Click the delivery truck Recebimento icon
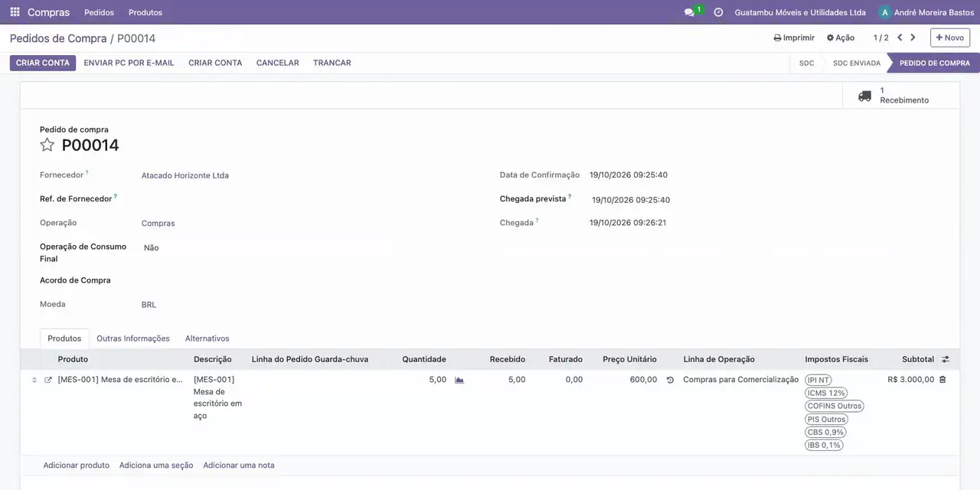Image resolution: width=980 pixels, height=490 pixels. 864,96
